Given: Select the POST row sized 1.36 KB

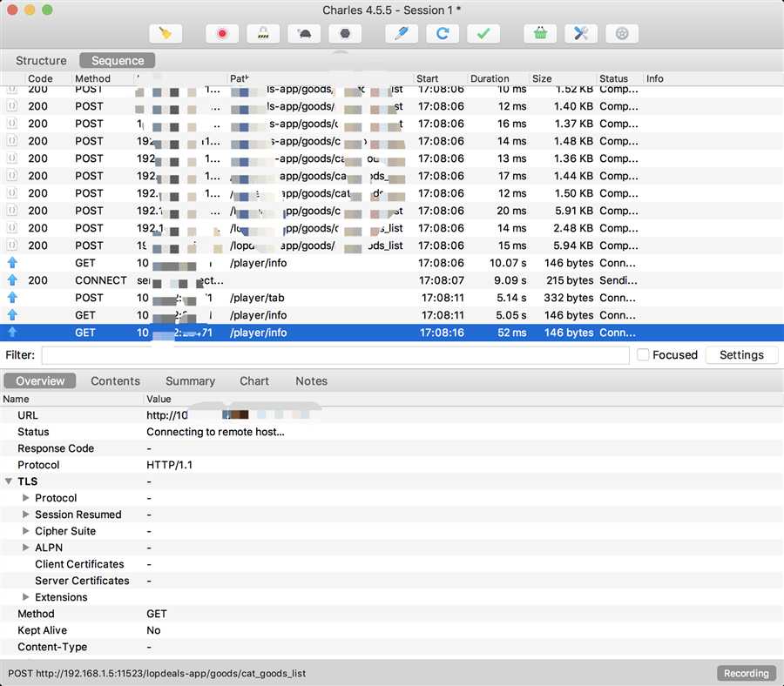Looking at the screenshot, I should (392, 158).
